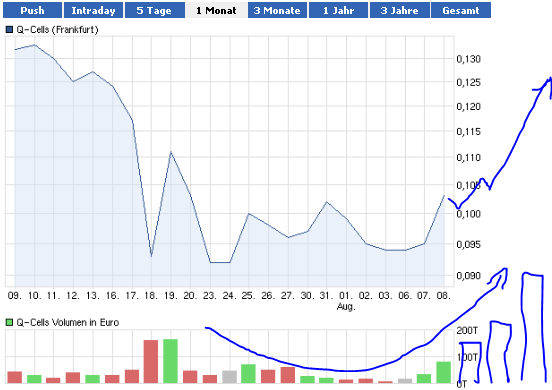Viewport: 552px width, 390px height.
Task: Click the 31. date label on axis
Action: tap(327, 295)
